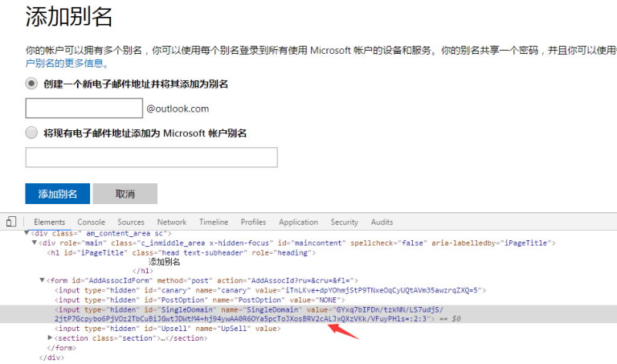Go to the Application tab
617x364 pixels.
[x=298, y=222]
